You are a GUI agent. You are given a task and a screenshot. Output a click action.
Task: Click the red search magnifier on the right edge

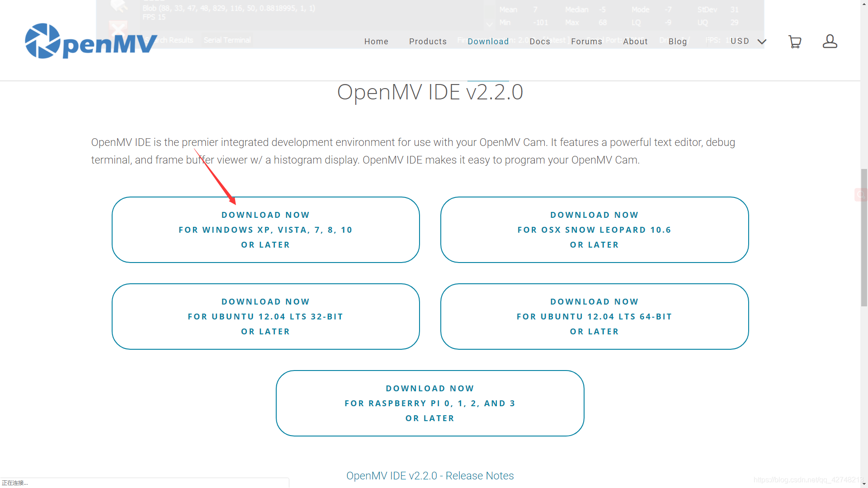860,194
